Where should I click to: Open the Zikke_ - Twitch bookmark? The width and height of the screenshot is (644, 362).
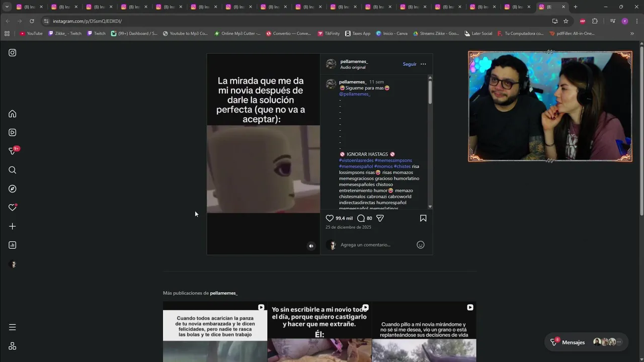(65, 34)
